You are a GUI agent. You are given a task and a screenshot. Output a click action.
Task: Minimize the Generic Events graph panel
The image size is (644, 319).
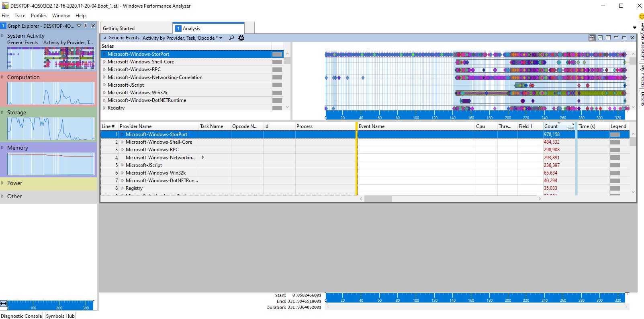pos(616,38)
